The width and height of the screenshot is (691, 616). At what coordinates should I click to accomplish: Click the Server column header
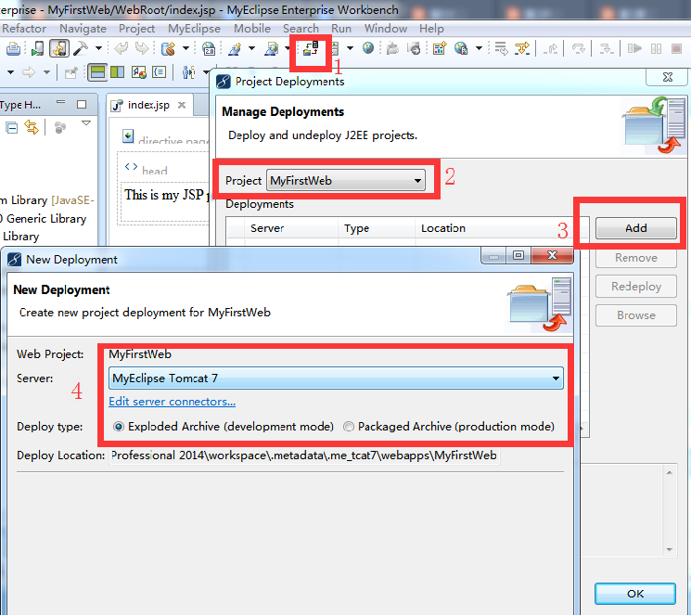(291, 228)
